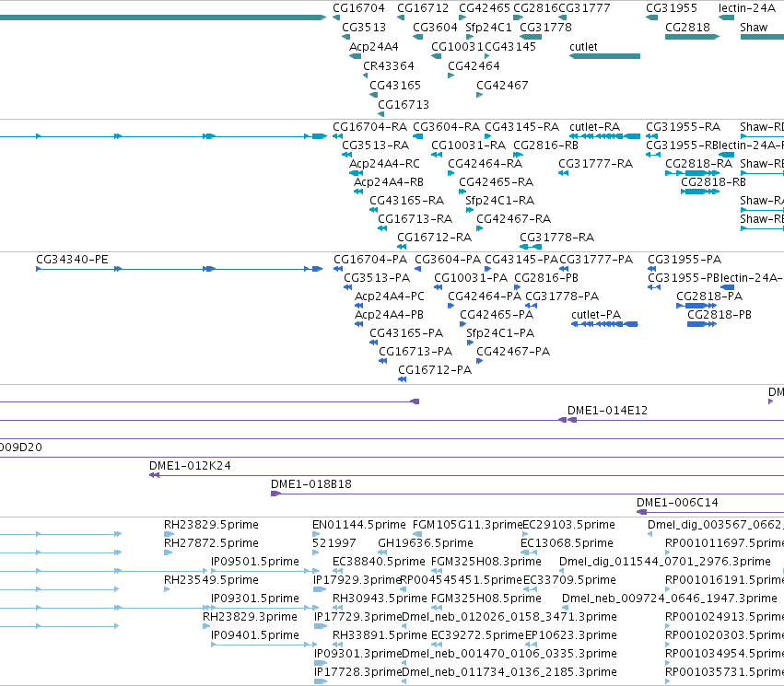The image size is (784, 686).
Task: Click the cutlet gene label
Action: [583, 47]
